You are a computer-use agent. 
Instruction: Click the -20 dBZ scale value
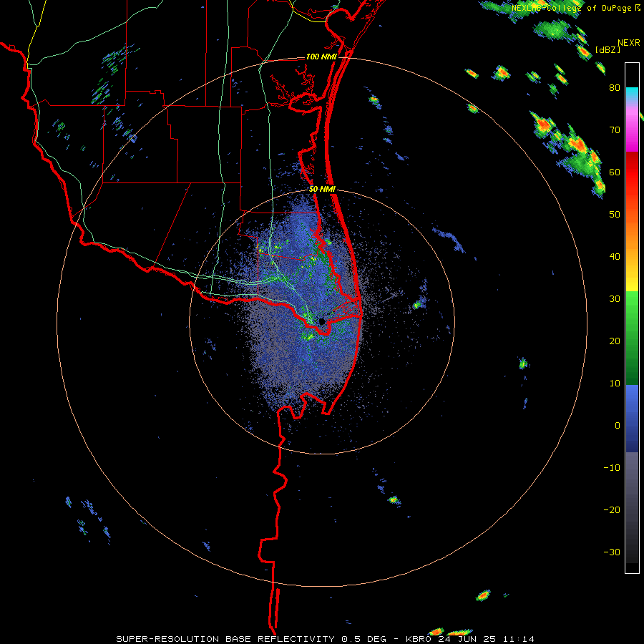pyautogui.click(x=612, y=510)
